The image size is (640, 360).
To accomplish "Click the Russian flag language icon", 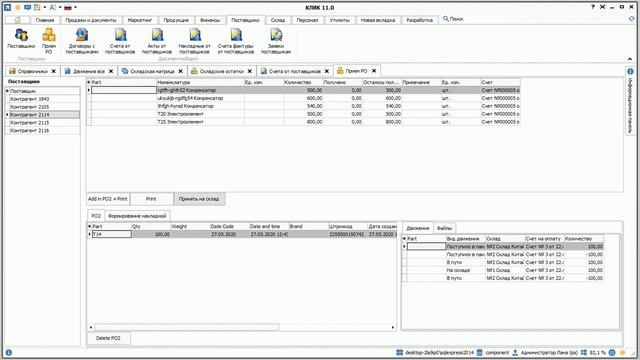I will (x=68, y=7).
